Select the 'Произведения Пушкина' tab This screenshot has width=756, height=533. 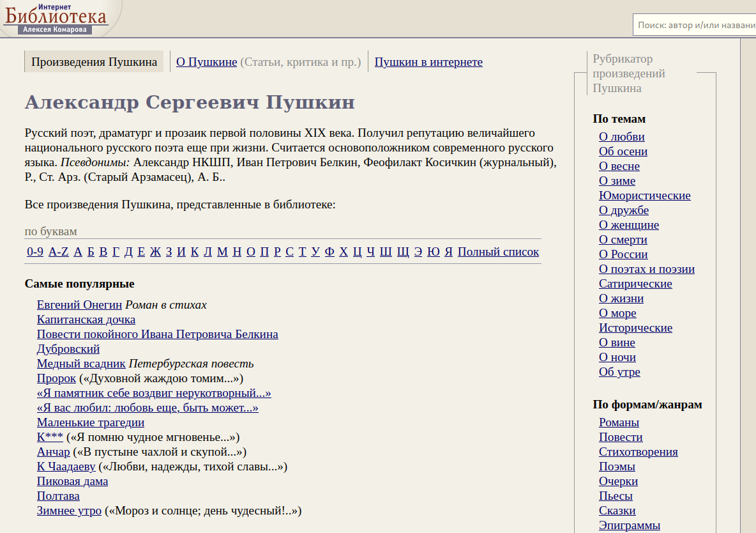point(94,62)
